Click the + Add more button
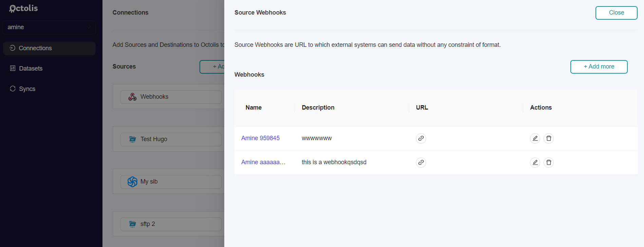This screenshot has height=247, width=644. (599, 67)
